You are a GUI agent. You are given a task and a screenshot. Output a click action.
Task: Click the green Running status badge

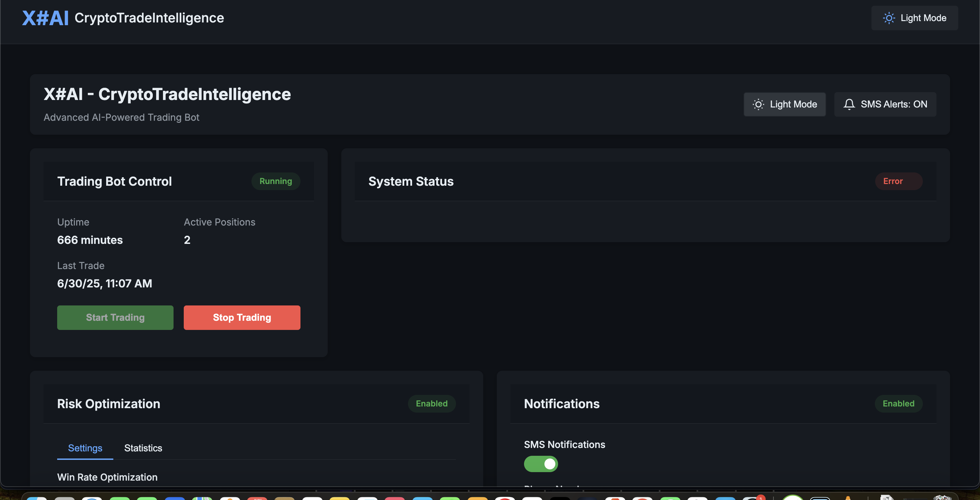tap(275, 181)
